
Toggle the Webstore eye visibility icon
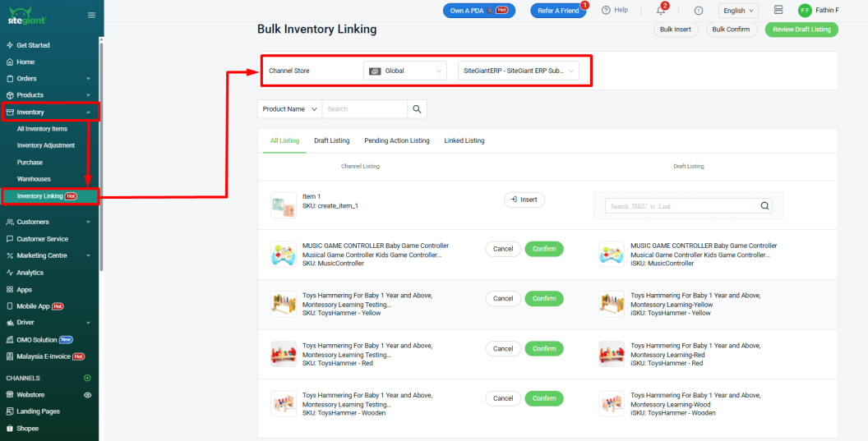tap(87, 395)
